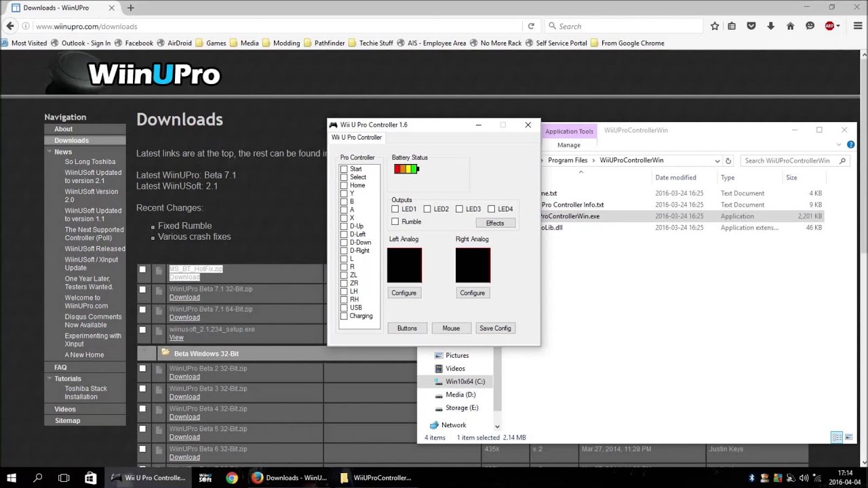Open Google Chrome from the taskbar
Viewport: 868px width, 488px height.
[x=232, y=478]
